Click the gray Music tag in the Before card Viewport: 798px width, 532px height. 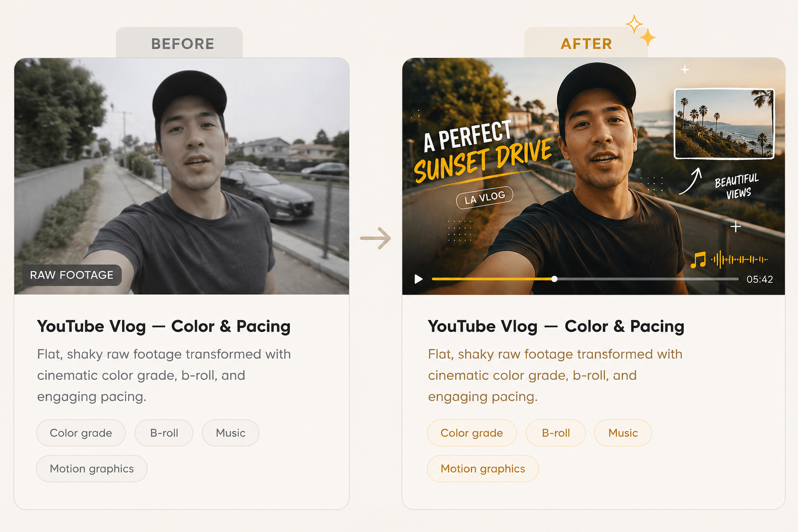[231, 433]
